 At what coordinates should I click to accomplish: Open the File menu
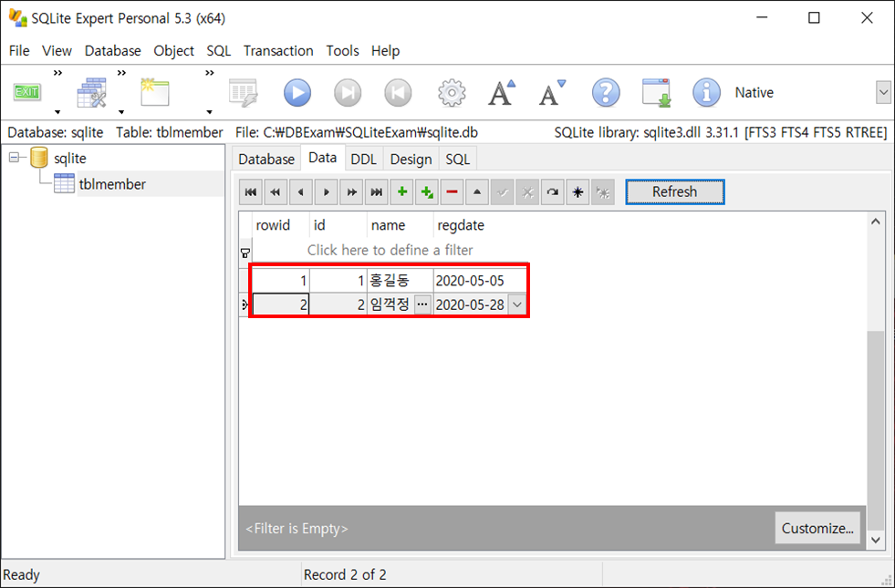pos(19,51)
